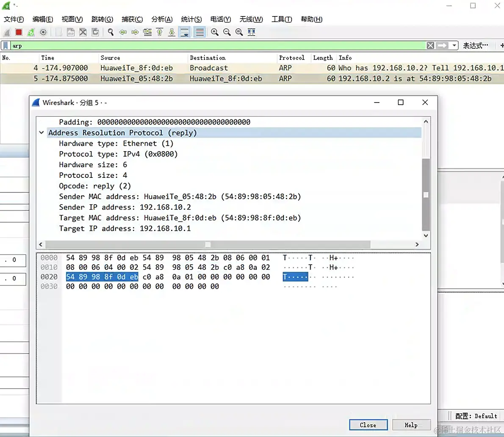
Task: Click the Help button in packet dialog
Action: tap(411, 425)
